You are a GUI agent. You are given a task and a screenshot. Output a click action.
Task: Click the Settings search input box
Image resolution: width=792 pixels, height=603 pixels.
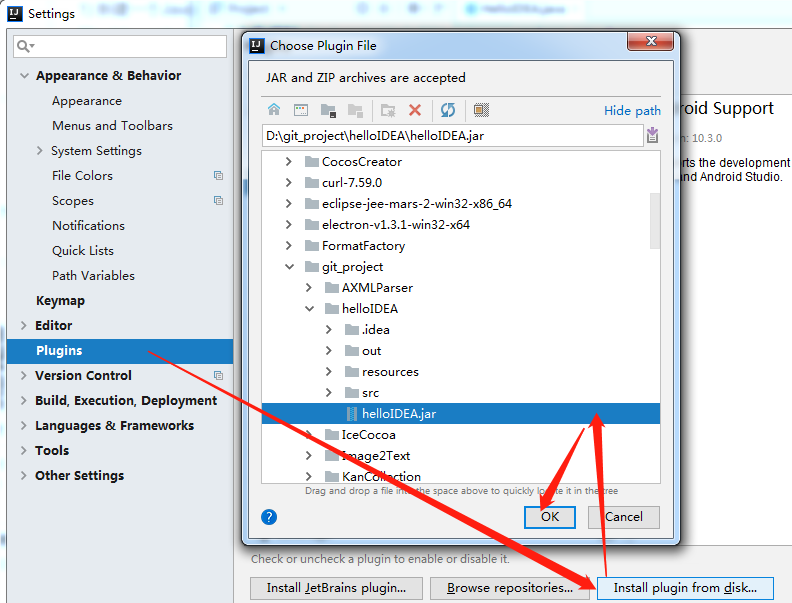(120, 46)
